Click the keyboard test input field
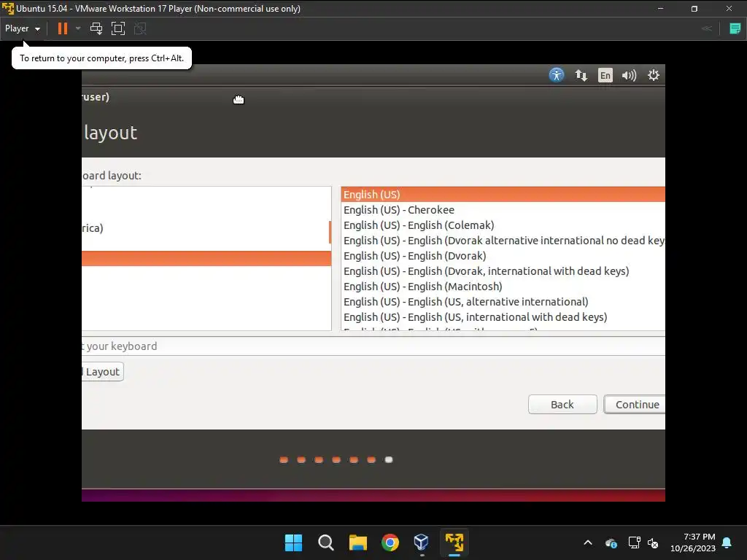The width and height of the screenshot is (747, 560). pyautogui.click(x=373, y=346)
